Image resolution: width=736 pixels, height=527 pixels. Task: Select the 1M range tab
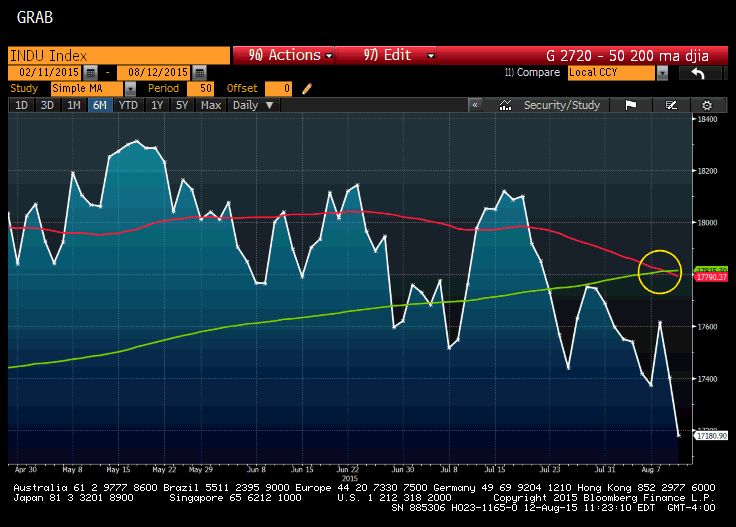point(74,105)
